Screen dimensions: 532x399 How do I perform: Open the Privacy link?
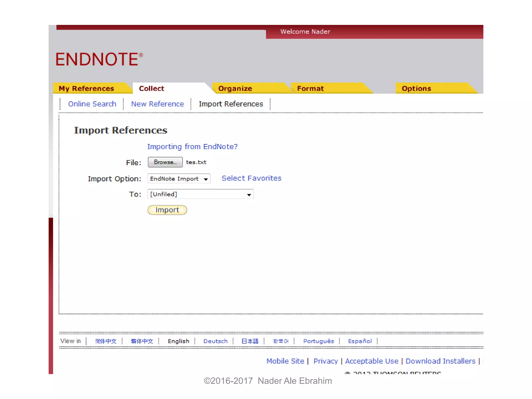[325, 361]
